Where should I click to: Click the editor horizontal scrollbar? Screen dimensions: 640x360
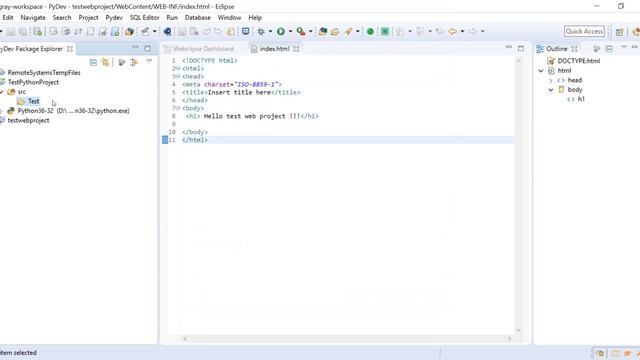click(x=347, y=339)
